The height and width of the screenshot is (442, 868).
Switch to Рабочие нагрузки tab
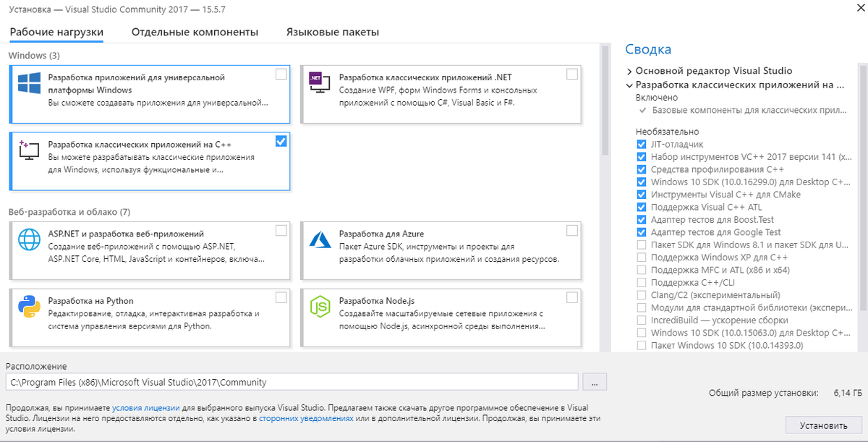point(56,33)
